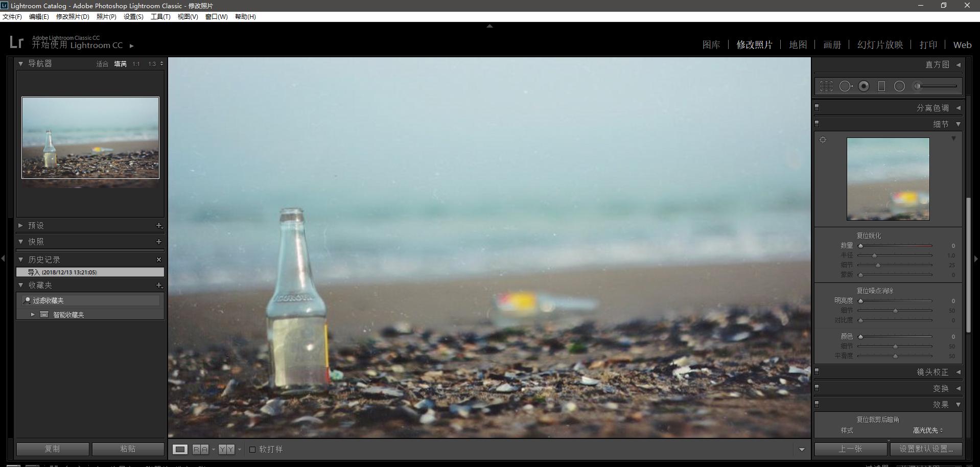The image size is (980, 467).
Task: Open the YY before/after options dropdown
Action: [x=239, y=450]
